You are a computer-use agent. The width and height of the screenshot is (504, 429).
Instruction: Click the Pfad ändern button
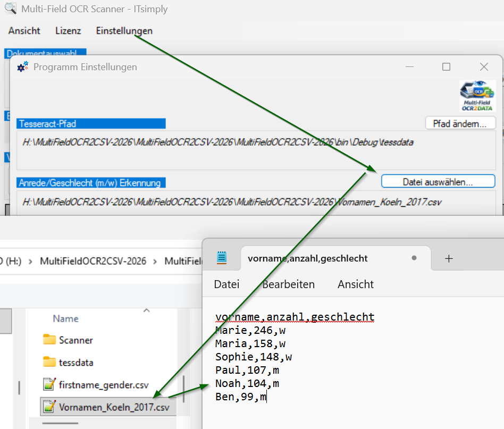click(x=460, y=123)
